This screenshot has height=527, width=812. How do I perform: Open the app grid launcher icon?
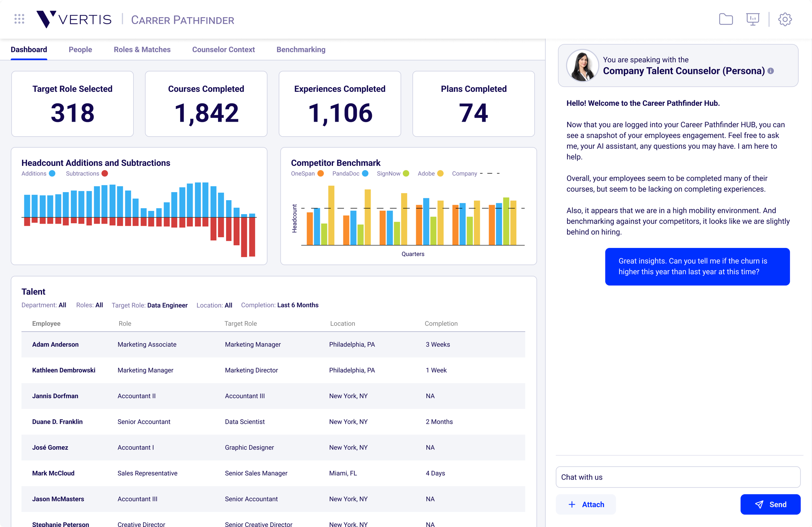[19, 19]
